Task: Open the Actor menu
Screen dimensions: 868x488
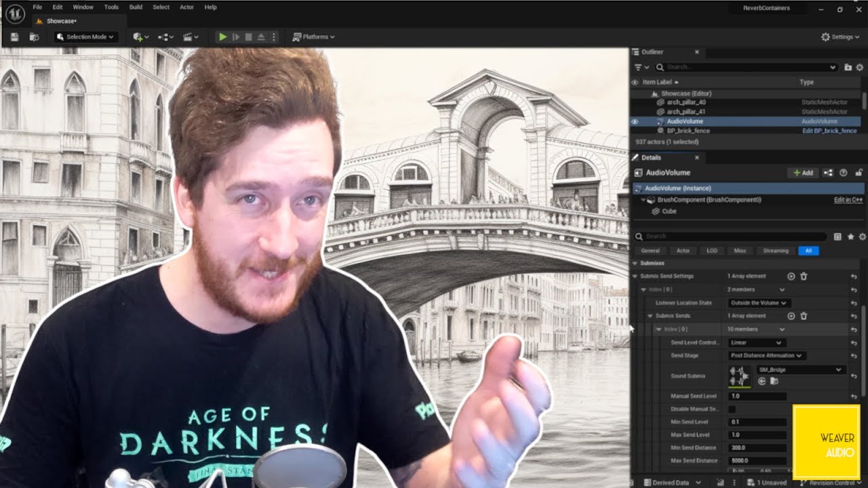Action: 186,7
